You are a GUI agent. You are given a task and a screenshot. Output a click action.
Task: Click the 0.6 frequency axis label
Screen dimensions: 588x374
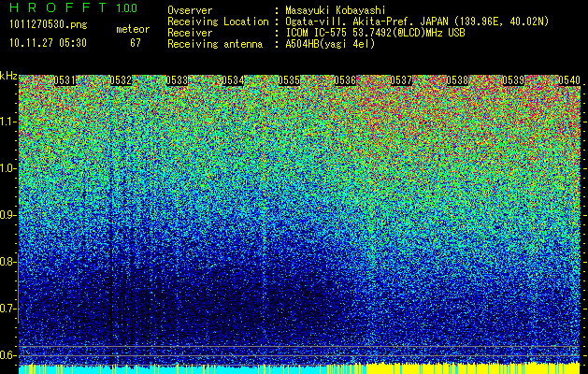(x=8, y=355)
